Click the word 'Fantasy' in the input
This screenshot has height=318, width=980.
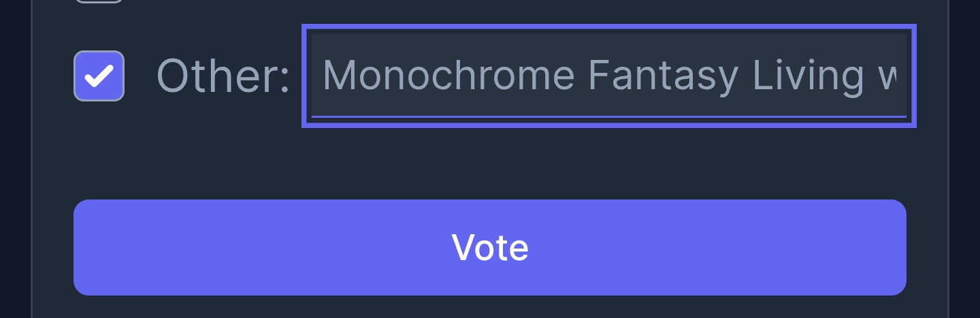[x=663, y=76]
